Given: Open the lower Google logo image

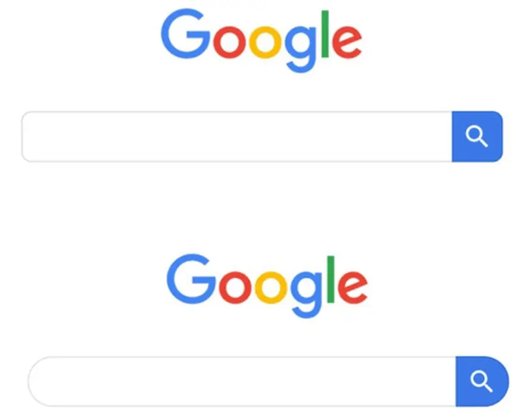Looking at the screenshot, I should 267,286.
